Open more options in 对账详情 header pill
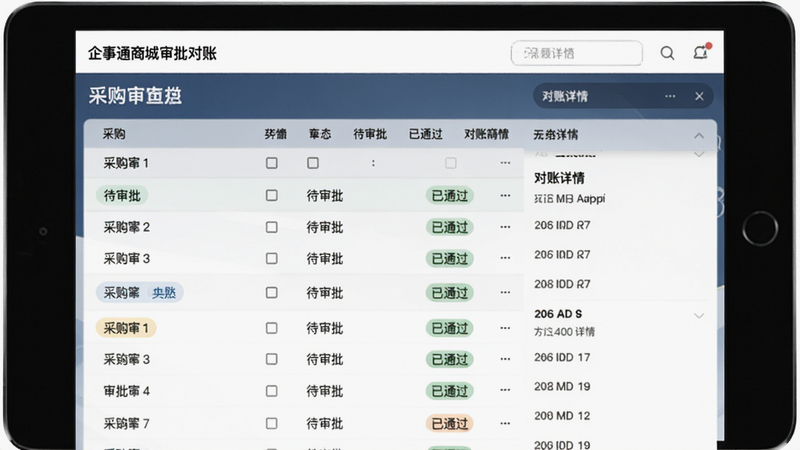 [x=670, y=96]
